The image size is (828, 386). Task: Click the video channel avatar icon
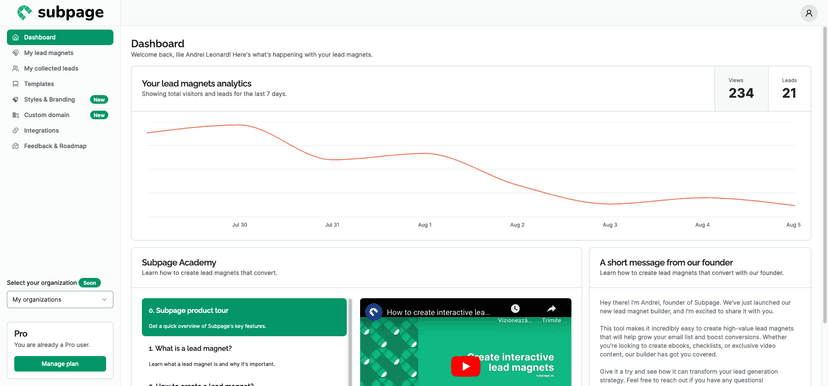374,312
